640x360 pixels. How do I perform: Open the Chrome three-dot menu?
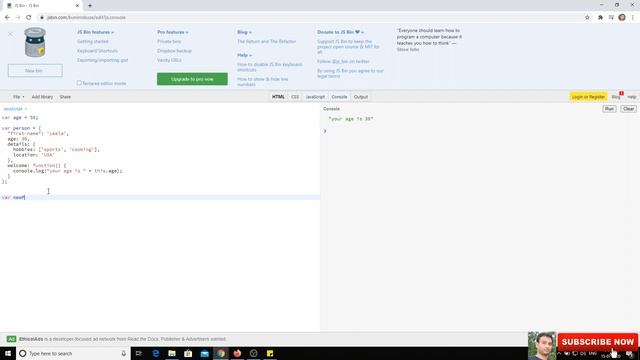click(x=633, y=18)
